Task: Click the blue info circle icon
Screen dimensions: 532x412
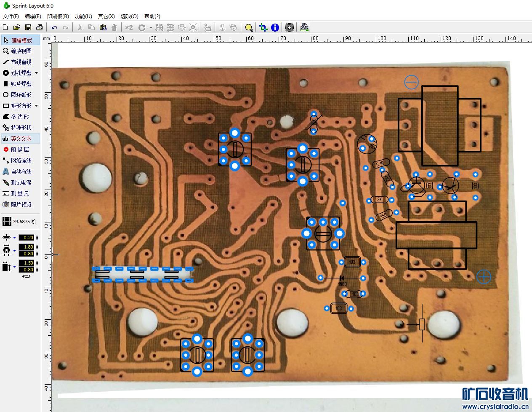Action: 275,27
